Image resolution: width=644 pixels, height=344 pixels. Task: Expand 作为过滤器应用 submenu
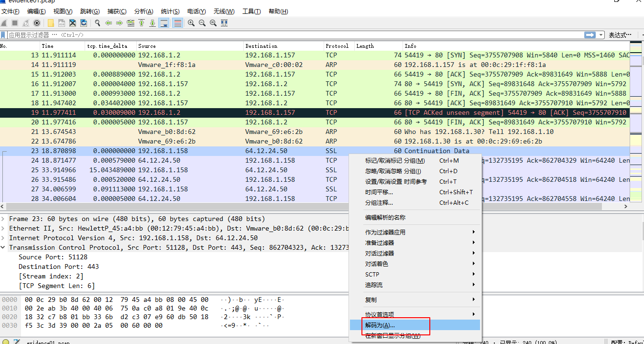point(415,232)
